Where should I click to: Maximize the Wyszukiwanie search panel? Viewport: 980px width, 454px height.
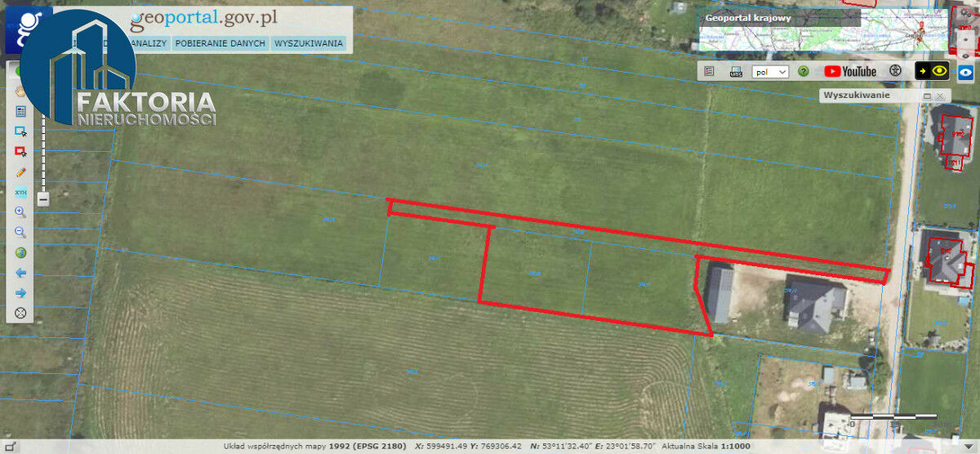(x=927, y=96)
